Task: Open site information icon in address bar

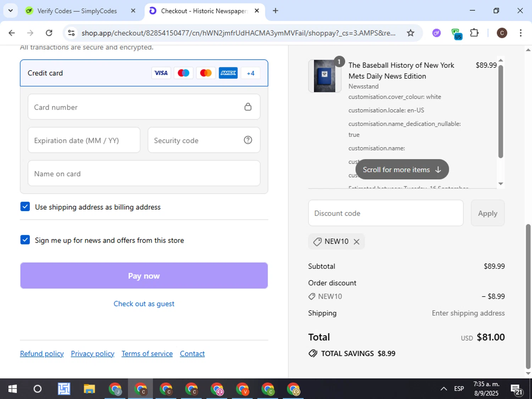Action: [71, 33]
